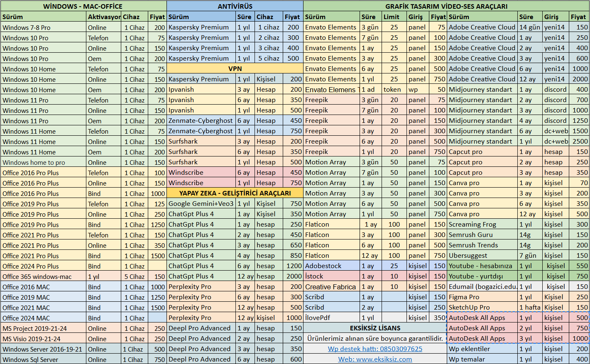Select the ANTİVİRÜS section header
The image size is (590, 364).
point(235,6)
